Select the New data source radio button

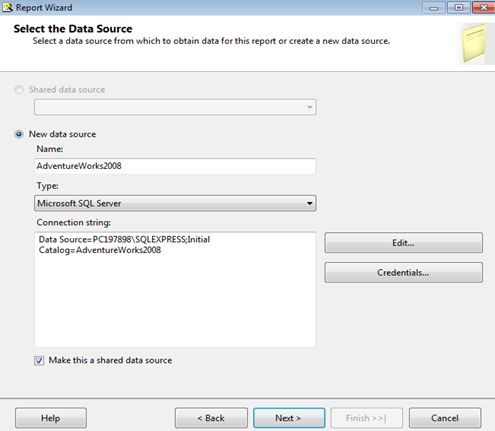[19, 134]
